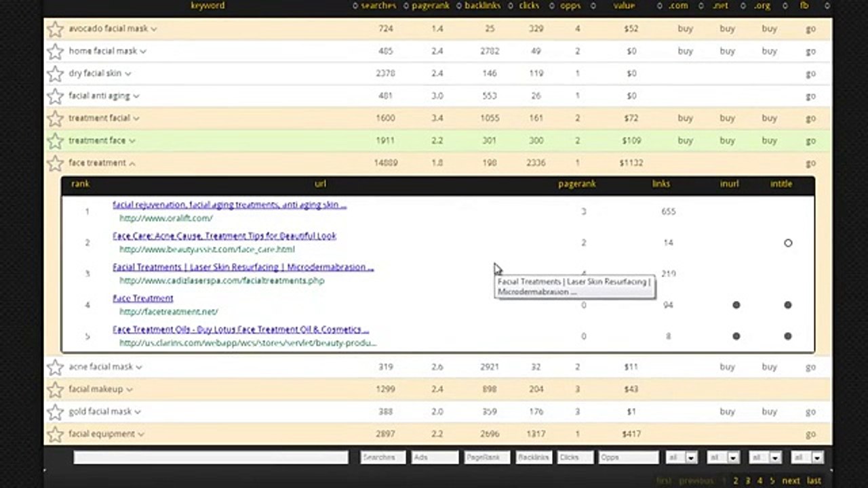
Task: Open Face Care: Acne Cause result link
Action: [x=224, y=236]
